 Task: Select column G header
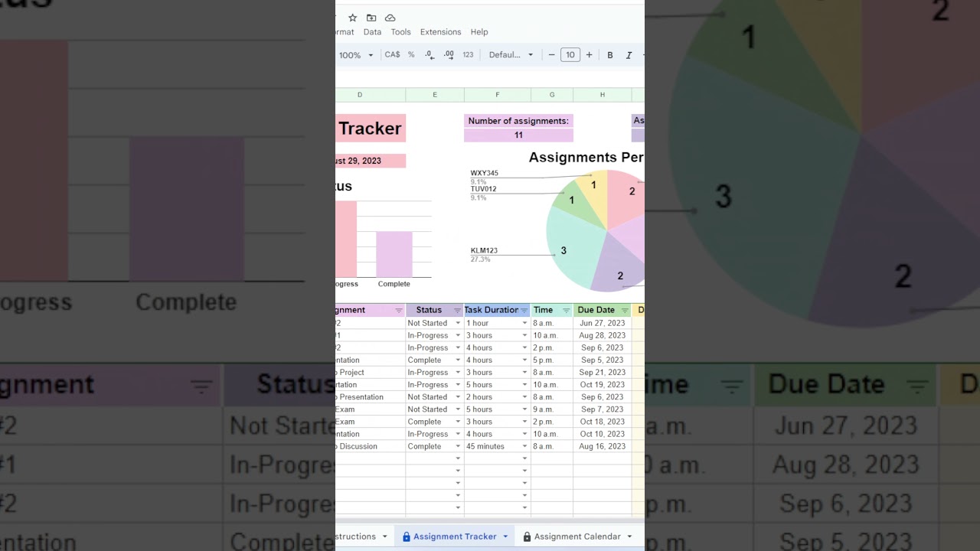[x=552, y=95]
